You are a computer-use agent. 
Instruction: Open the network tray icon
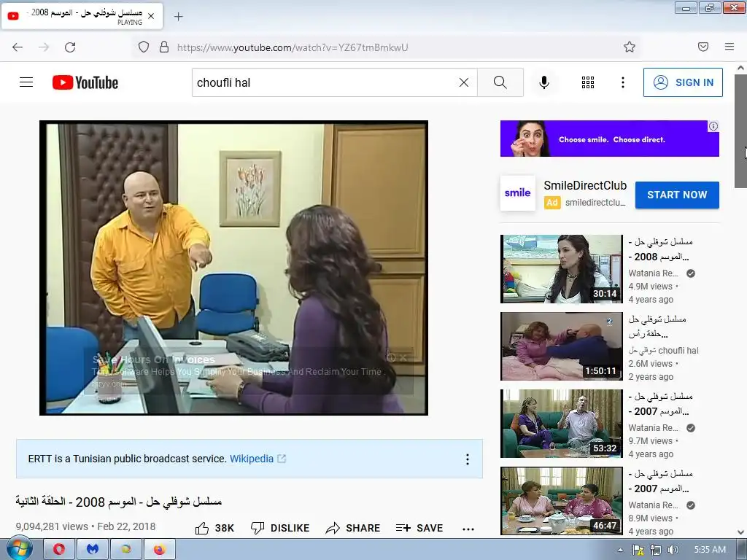click(x=656, y=550)
